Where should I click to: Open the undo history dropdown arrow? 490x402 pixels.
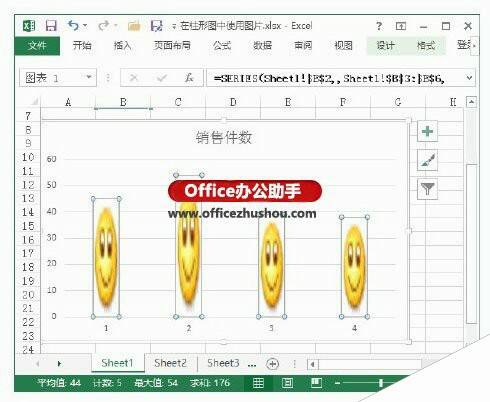[x=85, y=26]
